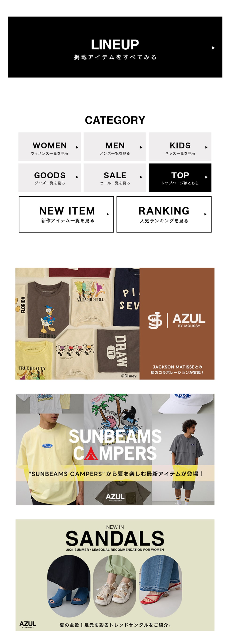The height and width of the screenshot is (644, 230).
Task: Click the arrow next to GOODS
Action: tap(77, 177)
